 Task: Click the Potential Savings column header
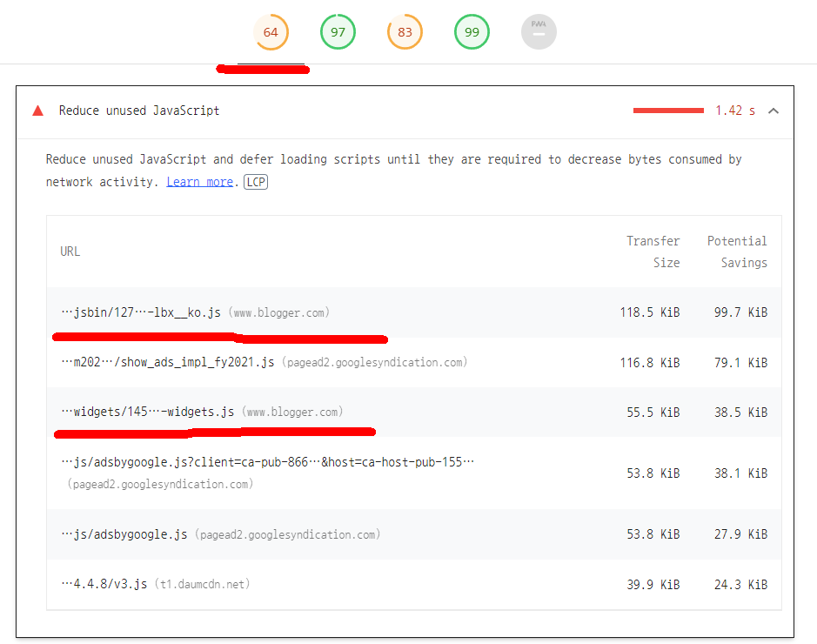(x=737, y=252)
